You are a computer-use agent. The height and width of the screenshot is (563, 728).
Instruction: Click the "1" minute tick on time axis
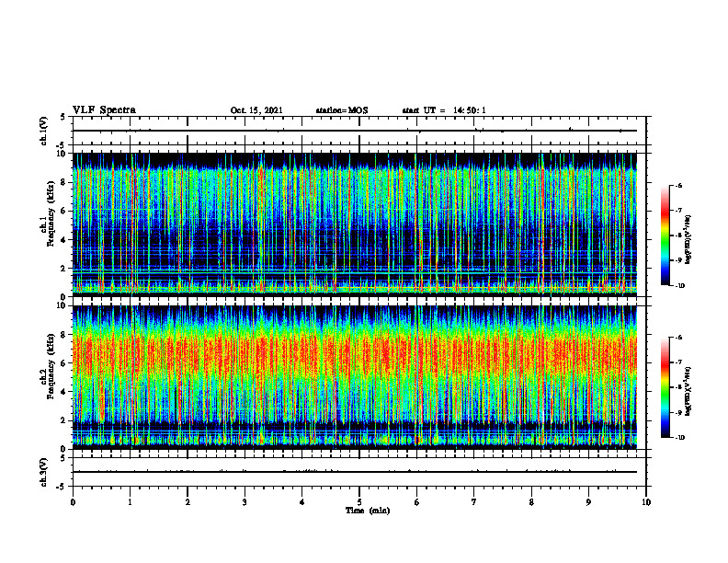pos(130,502)
